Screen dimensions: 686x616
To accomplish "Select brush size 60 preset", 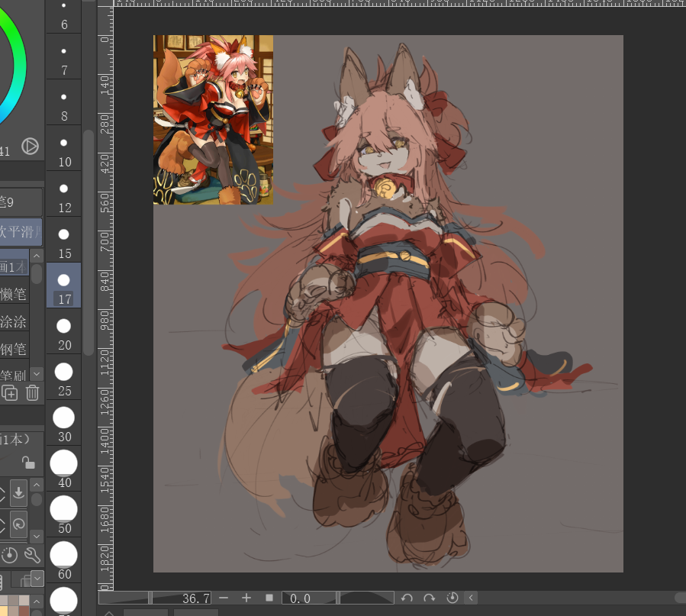I will [64, 560].
